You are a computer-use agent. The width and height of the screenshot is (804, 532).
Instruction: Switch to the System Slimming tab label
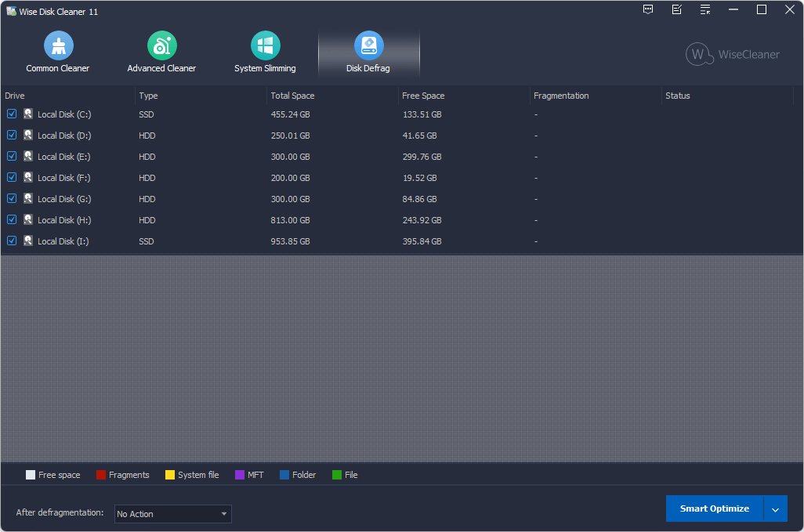(x=265, y=68)
